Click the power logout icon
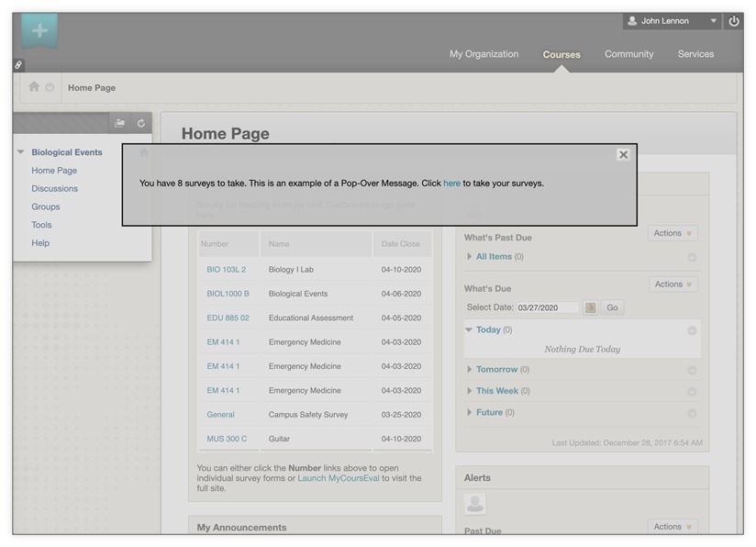The height and width of the screenshot is (547, 756). click(733, 21)
